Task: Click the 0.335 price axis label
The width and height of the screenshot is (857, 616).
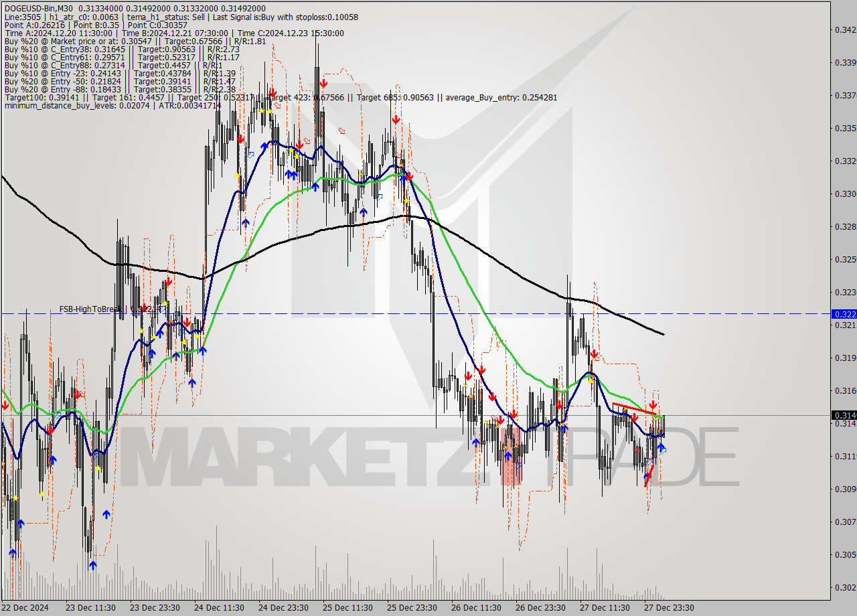Action: coord(846,128)
